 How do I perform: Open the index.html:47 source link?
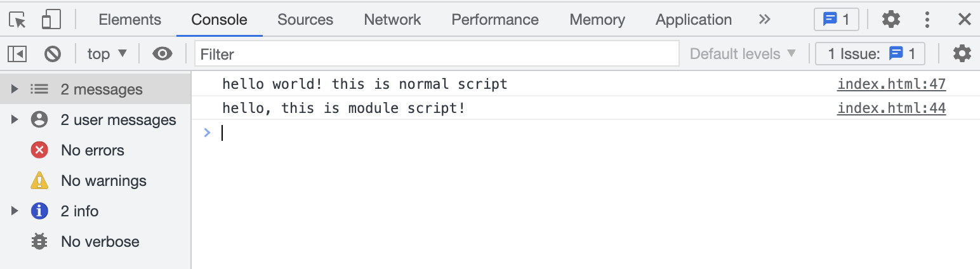[x=891, y=84]
